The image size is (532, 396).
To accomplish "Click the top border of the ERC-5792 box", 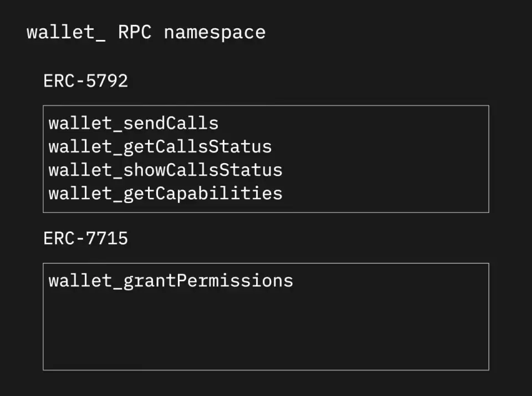I will pos(266,105).
